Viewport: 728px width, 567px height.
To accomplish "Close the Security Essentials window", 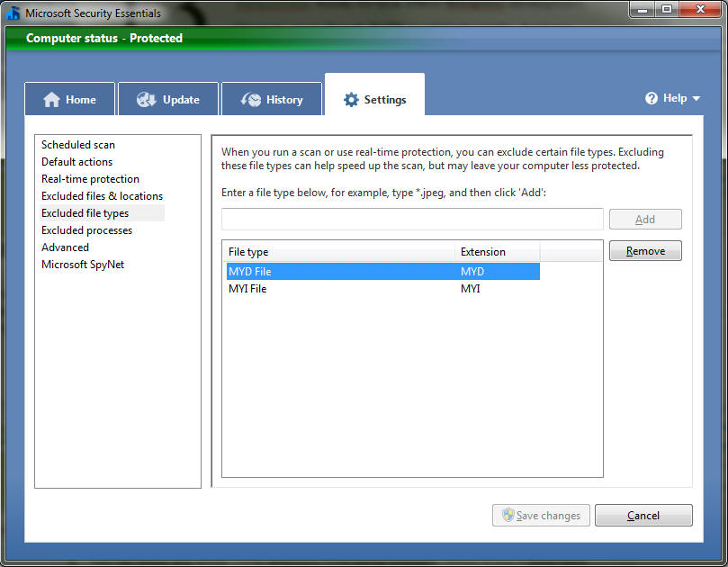I will point(700,9).
